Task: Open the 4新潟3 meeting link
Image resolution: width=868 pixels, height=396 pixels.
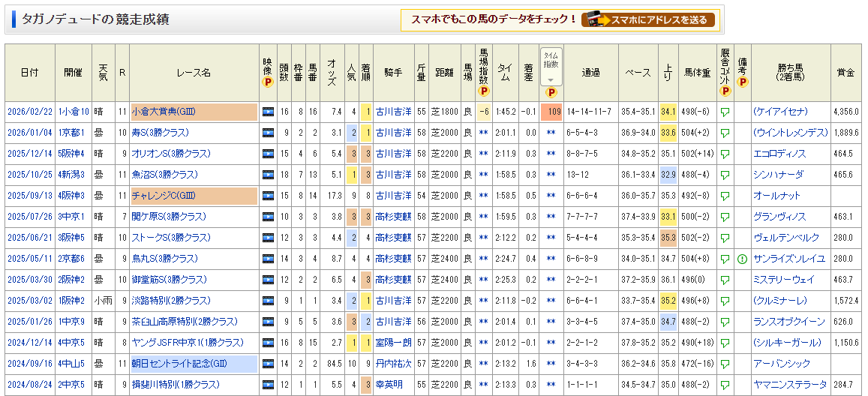Action: click(x=72, y=175)
